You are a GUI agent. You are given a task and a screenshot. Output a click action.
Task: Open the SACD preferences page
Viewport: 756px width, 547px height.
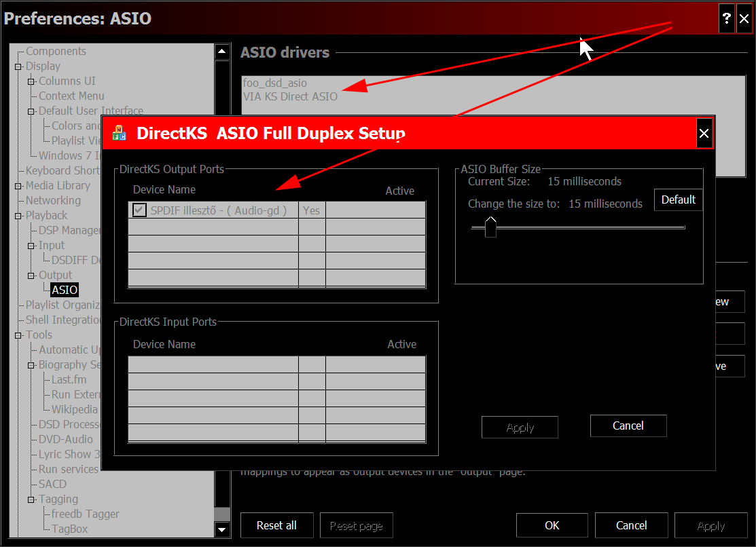pos(52,485)
